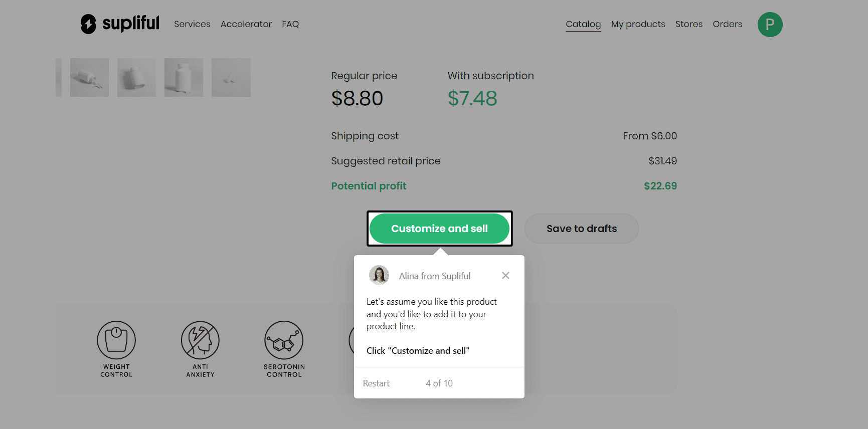Image resolution: width=868 pixels, height=429 pixels.
Task: Open the Catalog tab
Action: [x=583, y=24]
